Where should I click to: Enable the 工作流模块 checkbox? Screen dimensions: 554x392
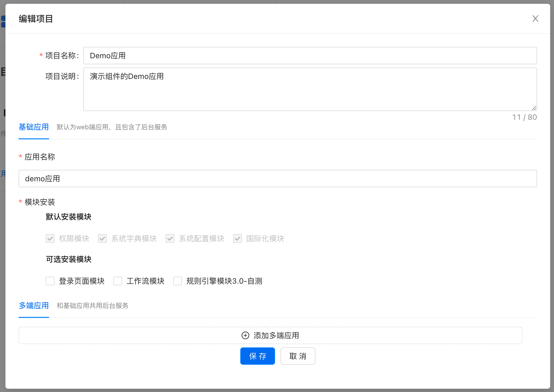[118, 281]
